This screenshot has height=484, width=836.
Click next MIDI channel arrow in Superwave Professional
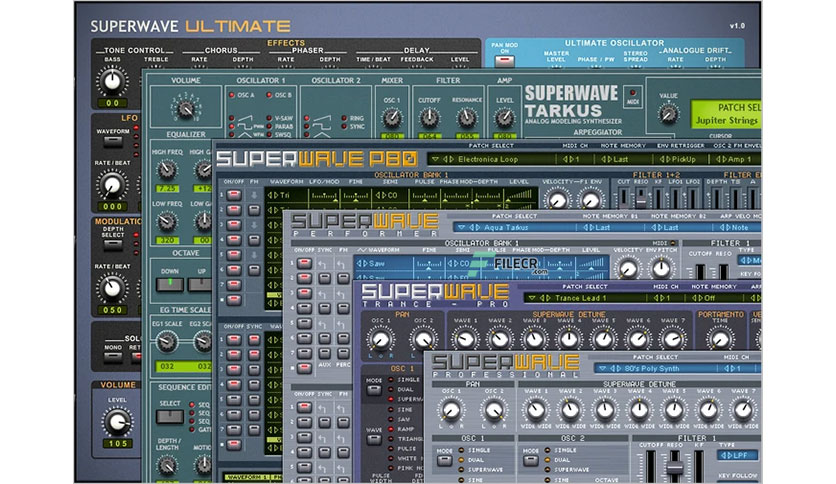pos(732,368)
